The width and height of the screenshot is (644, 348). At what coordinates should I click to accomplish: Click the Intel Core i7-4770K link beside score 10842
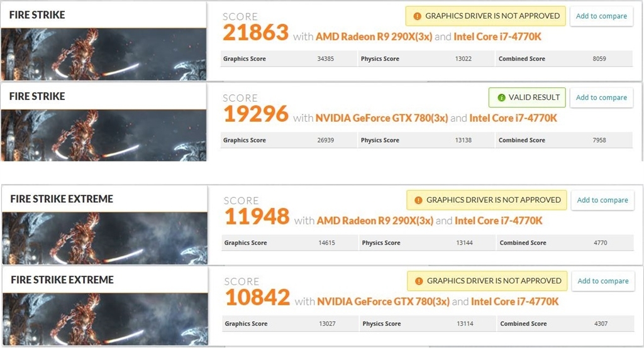(x=514, y=302)
